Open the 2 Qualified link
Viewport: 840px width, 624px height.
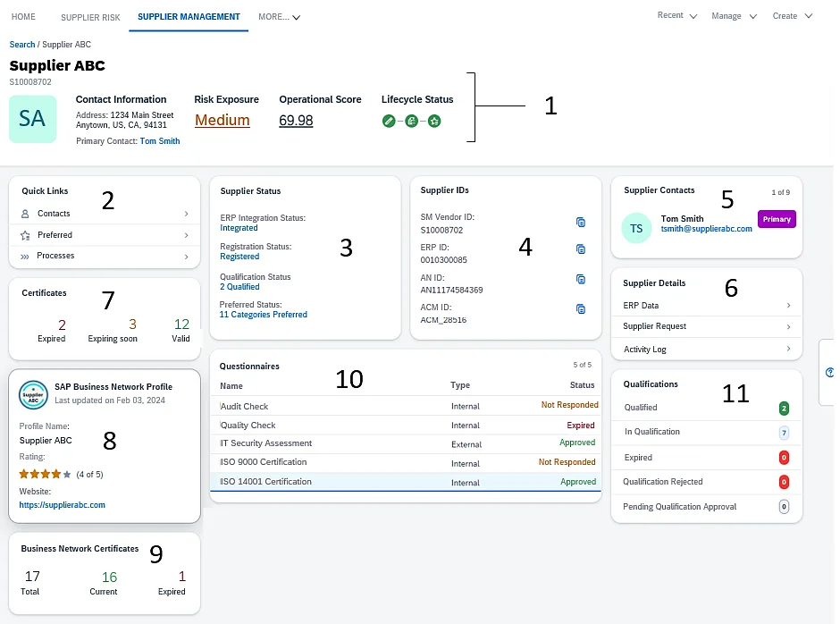click(x=239, y=287)
